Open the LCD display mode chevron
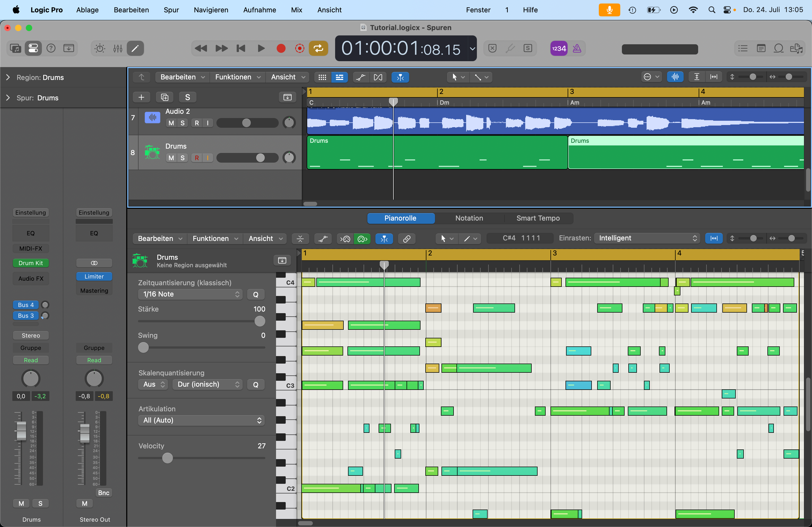Viewport: 812px width, 527px height. point(472,48)
